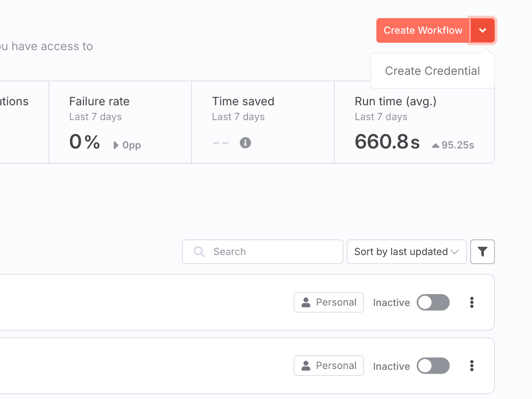
Task: Click the Create Workflow button
Action: pyautogui.click(x=423, y=30)
